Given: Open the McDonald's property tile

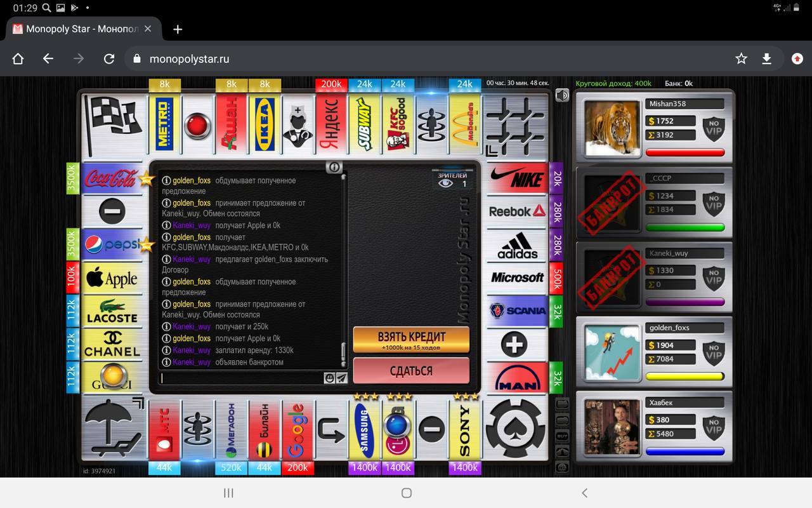Looking at the screenshot, I should 465,124.
